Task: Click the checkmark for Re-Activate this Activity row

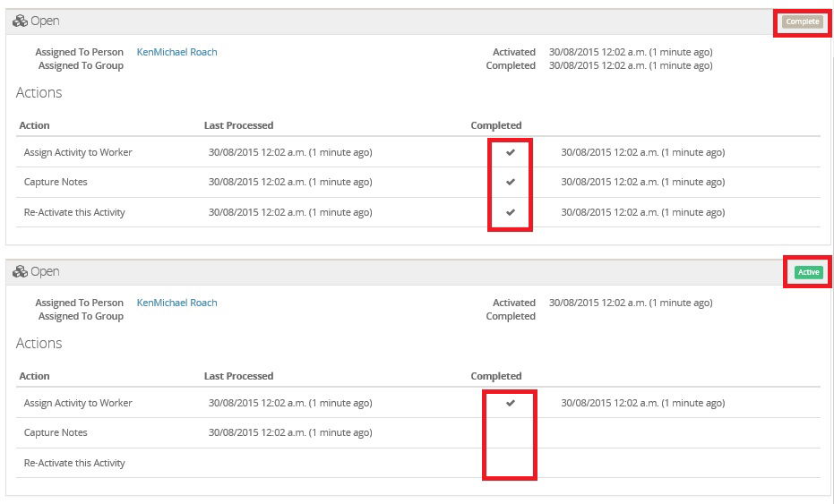Action: coord(511,213)
